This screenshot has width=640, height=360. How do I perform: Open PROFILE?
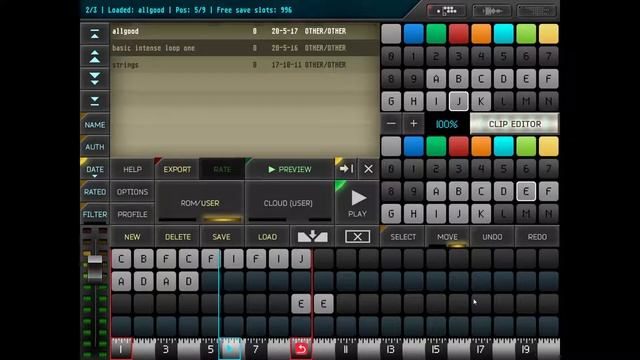(x=132, y=214)
